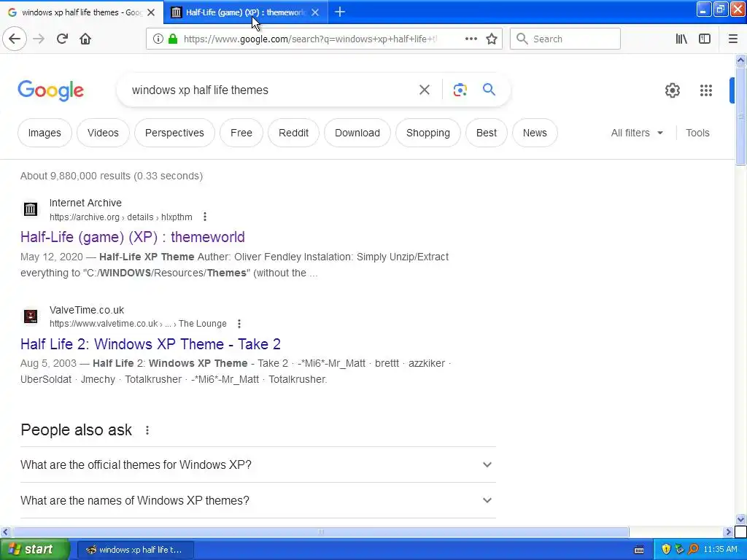Open Google quick settings gear
This screenshot has height=560, width=747.
(x=672, y=90)
